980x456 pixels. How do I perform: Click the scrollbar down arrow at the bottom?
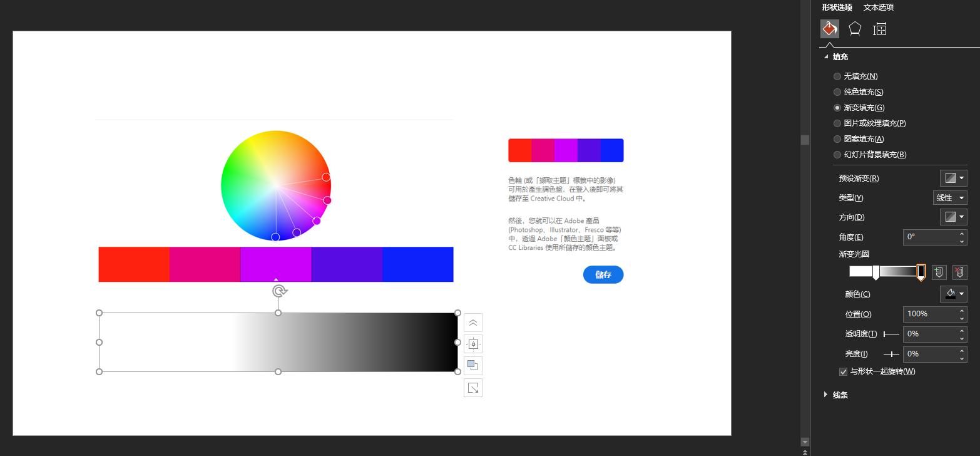(x=805, y=442)
